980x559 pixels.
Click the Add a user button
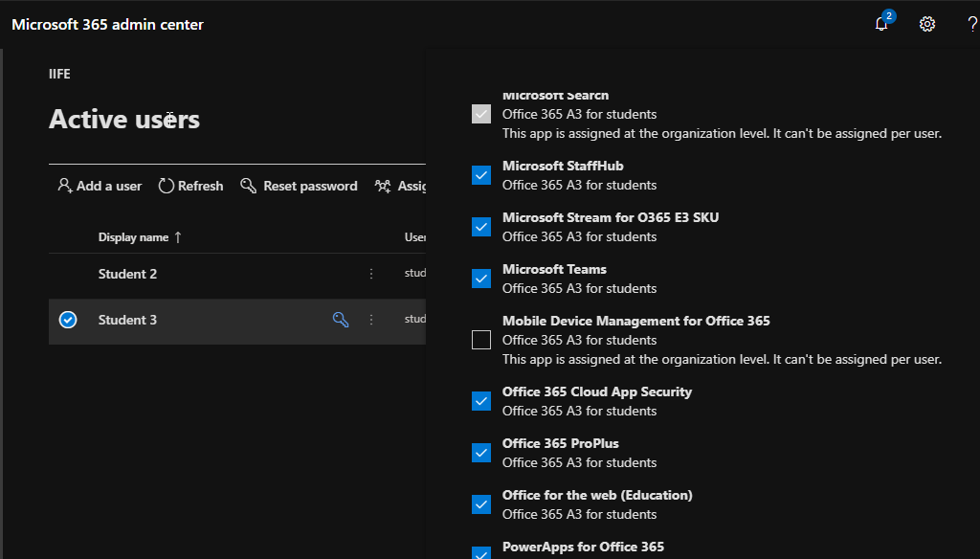[x=100, y=186]
